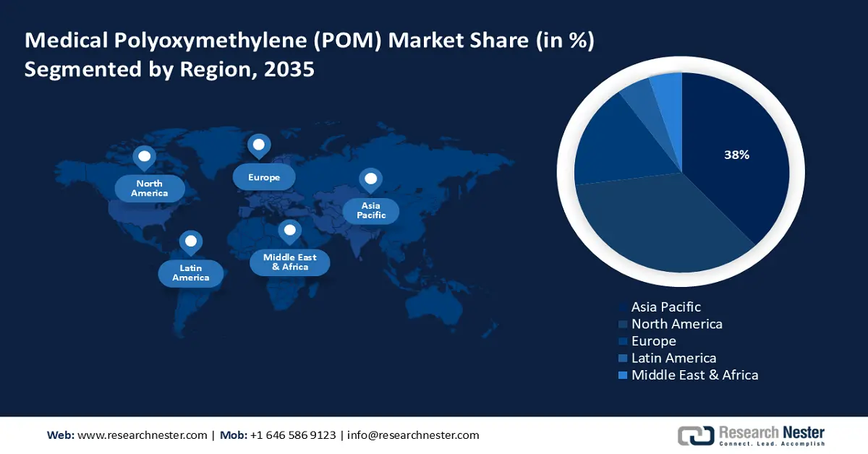Image resolution: width=868 pixels, height=454 pixels.
Task: Click the Latin America location pin
Action: pyautogui.click(x=190, y=241)
